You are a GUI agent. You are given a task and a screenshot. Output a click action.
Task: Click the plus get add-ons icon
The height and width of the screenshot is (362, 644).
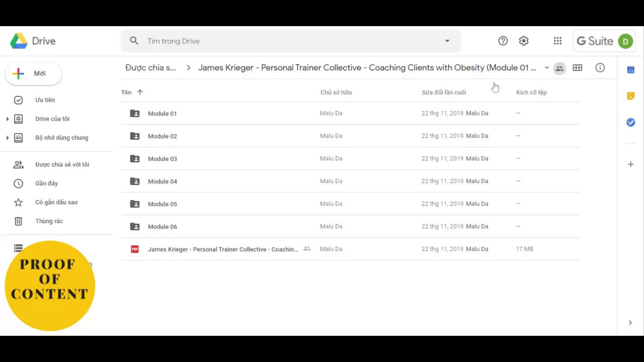[630, 164]
